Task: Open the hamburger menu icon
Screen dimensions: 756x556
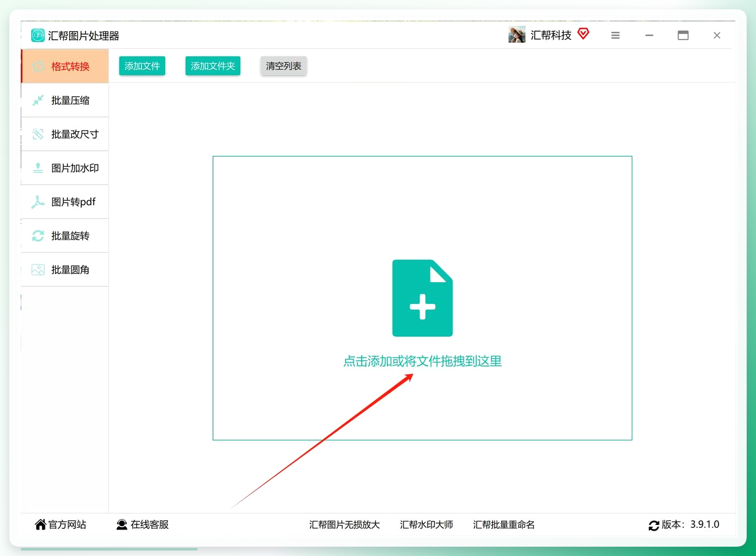Action: 615,36
